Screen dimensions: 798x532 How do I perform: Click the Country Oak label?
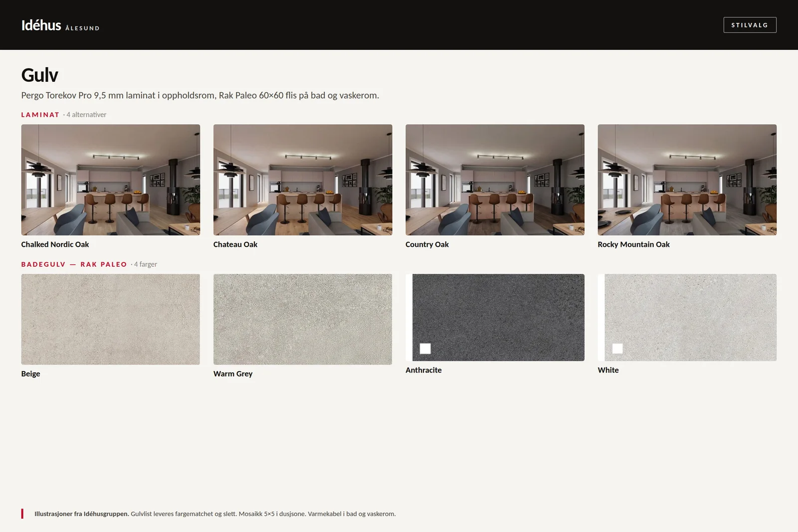point(427,244)
